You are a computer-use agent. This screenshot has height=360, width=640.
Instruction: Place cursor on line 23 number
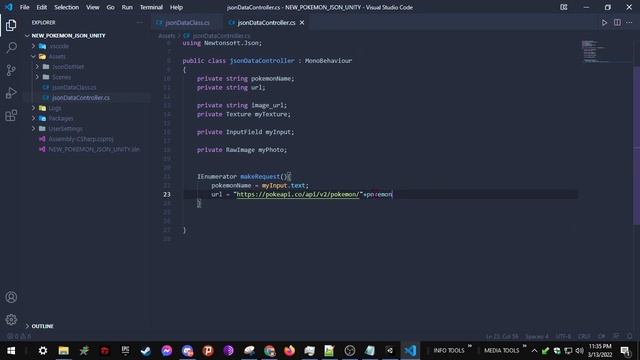167,194
